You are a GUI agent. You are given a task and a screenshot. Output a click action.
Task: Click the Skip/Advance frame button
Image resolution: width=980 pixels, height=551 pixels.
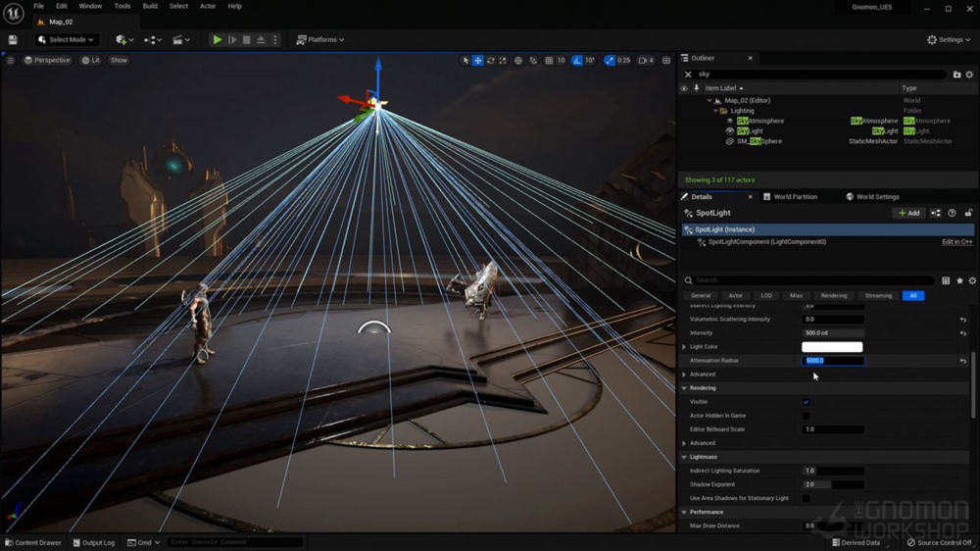click(x=232, y=39)
